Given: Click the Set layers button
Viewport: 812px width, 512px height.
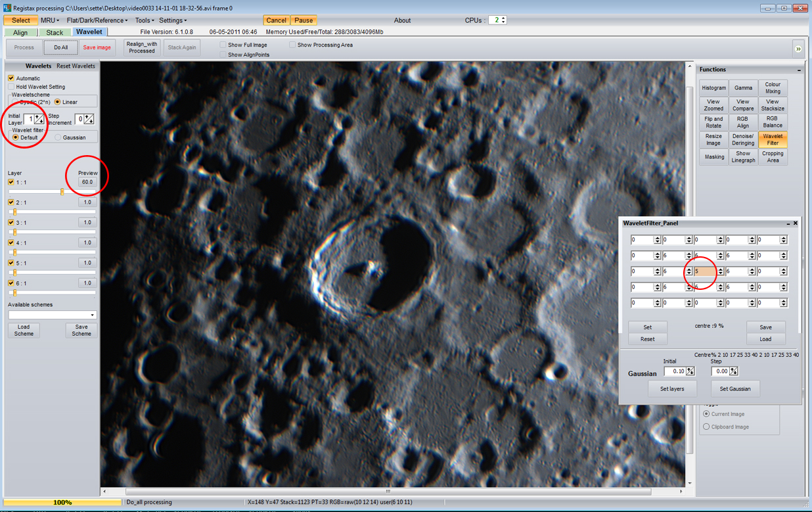Looking at the screenshot, I should point(672,388).
